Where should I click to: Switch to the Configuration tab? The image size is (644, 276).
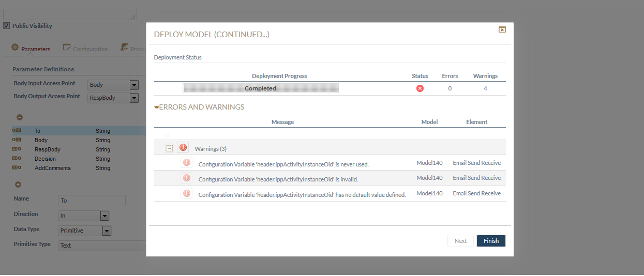85,49
